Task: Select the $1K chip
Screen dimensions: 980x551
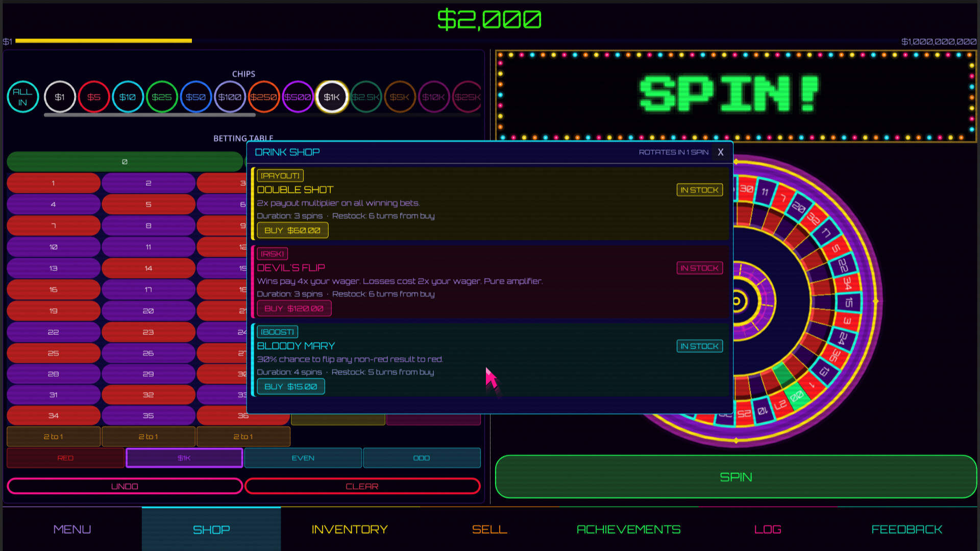Action: pyautogui.click(x=332, y=97)
